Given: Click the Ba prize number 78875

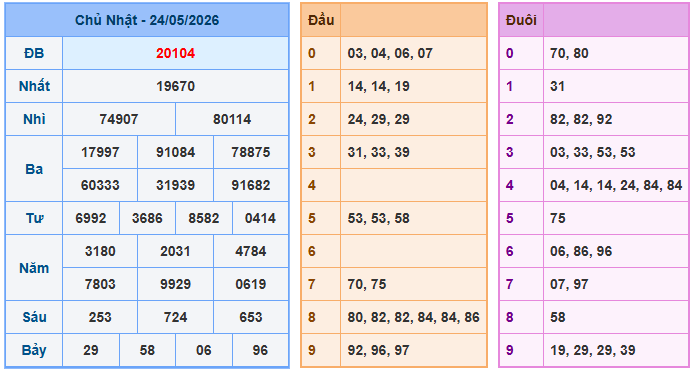Looking at the screenshot, I should pyautogui.click(x=251, y=152).
